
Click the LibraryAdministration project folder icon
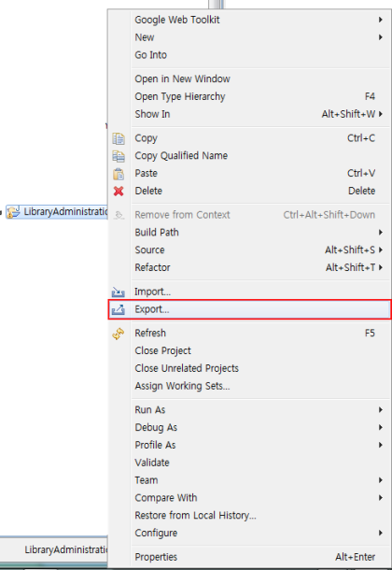[x=13, y=212]
